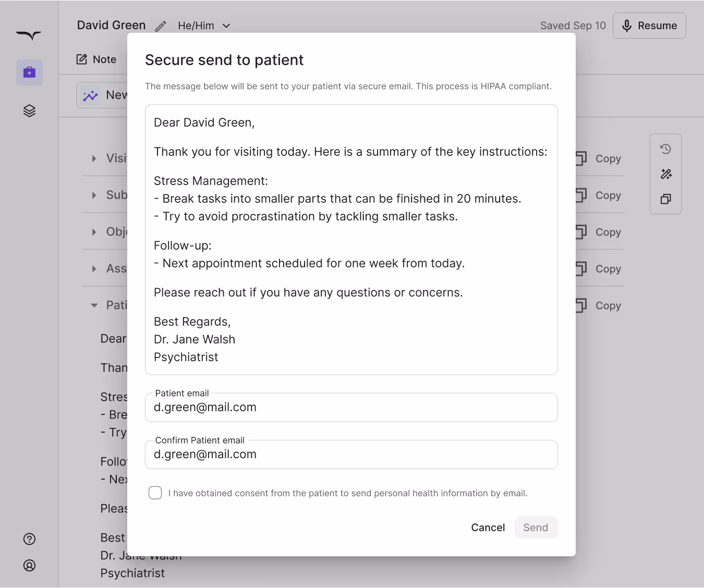
Task: Open the AI magic edit tool
Action: tap(665, 174)
